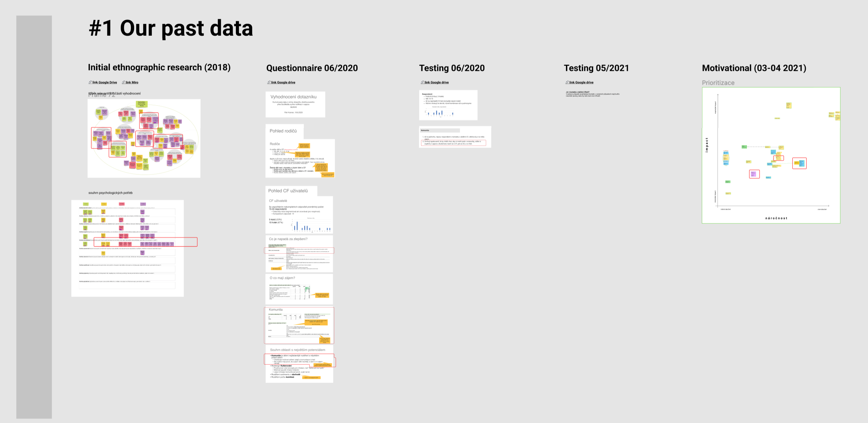Select the Respondenti slide with bar chart
868x423 pixels.
click(x=448, y=105)
